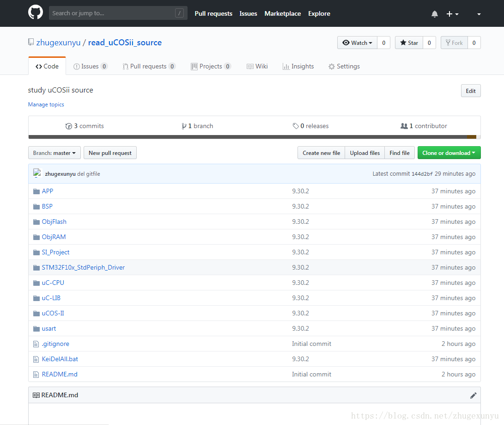504x425 pixels.
Task: Click Manage topics link
Action: click(x=46, y=105)
